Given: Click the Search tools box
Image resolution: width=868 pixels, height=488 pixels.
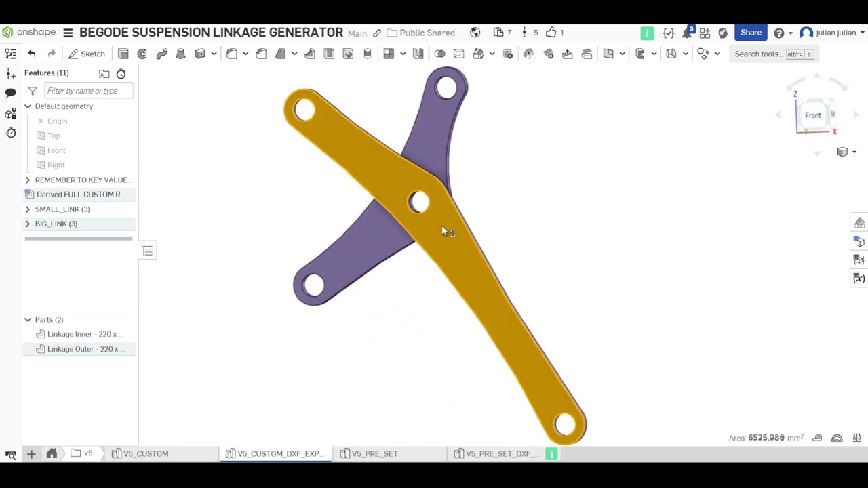Looking at the screenshot, I should click(774, 54).
